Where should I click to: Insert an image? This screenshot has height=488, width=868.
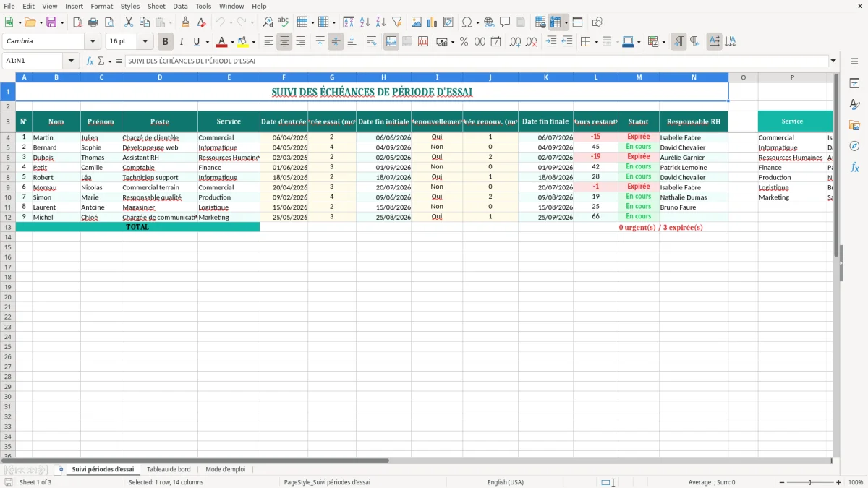click(x=417, y=22)
